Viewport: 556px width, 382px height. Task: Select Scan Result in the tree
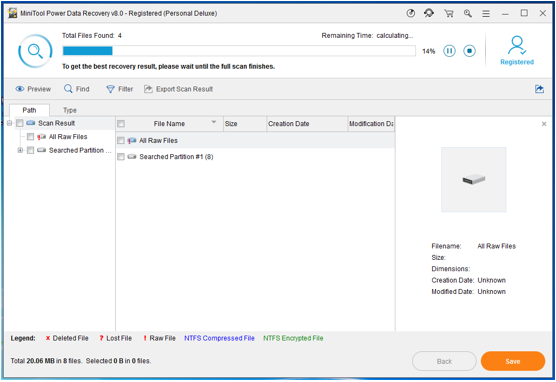click(x=56, y=123)
